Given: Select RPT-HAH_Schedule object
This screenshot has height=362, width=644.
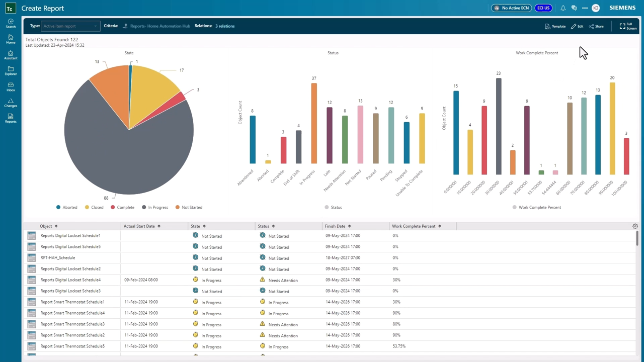Looking at the screenshot, I should [58, 257].
